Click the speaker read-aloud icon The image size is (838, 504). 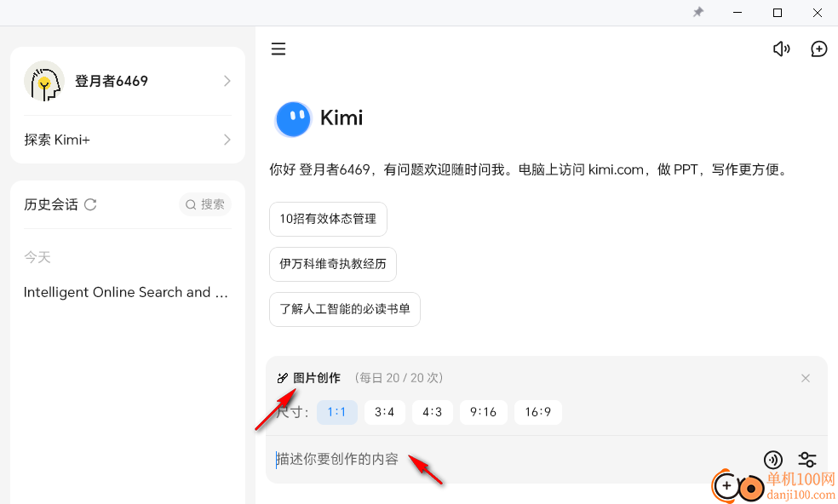coord(781,49)
